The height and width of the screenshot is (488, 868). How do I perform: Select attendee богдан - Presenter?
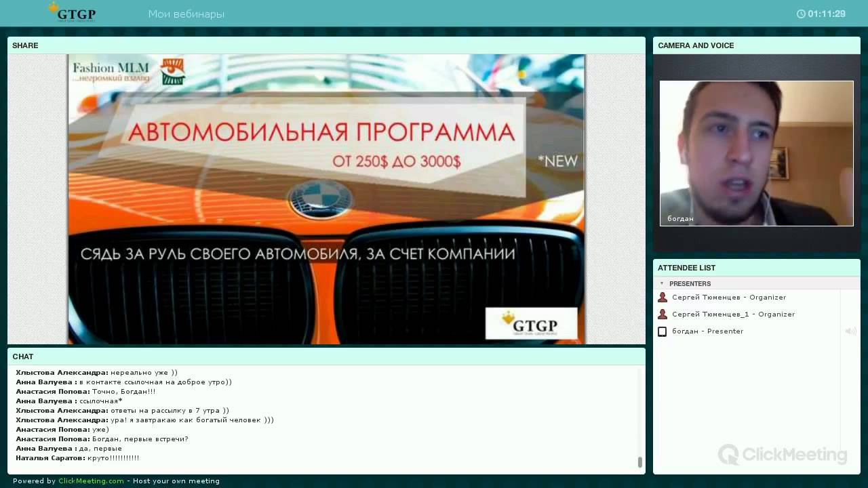coord(707,331)
